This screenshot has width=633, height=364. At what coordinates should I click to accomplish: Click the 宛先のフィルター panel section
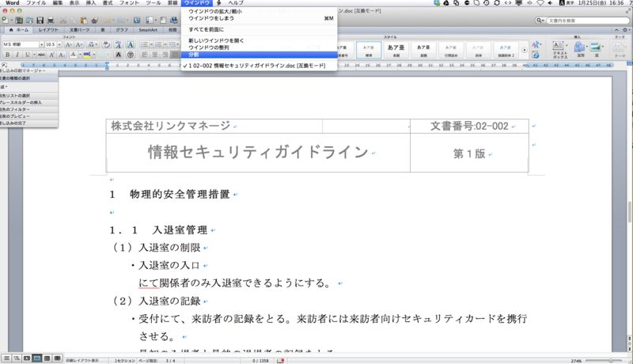(x=29, y=109)
